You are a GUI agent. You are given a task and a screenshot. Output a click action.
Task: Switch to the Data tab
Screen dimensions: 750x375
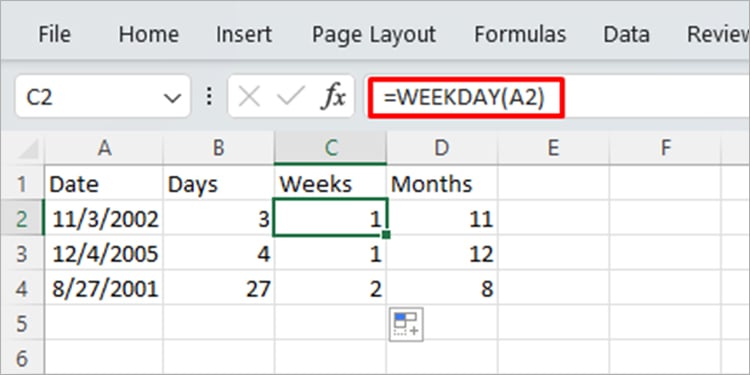(x=626, y=34)
